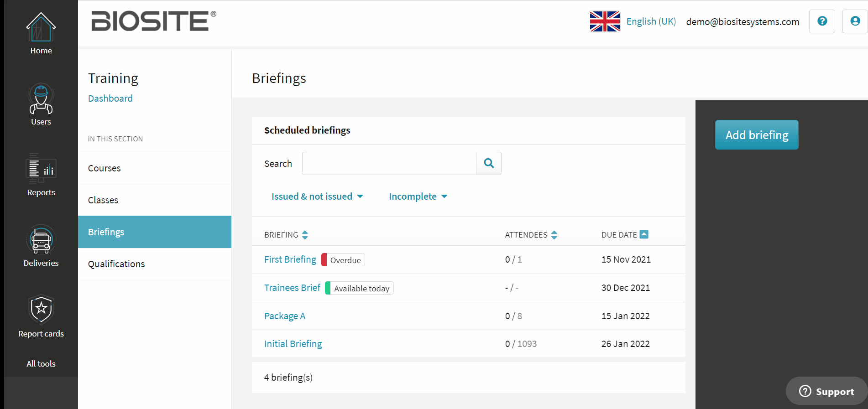This screenshot has width=868, height=409.
Task: Click the help question mark icon
Action: coord(822,21)
